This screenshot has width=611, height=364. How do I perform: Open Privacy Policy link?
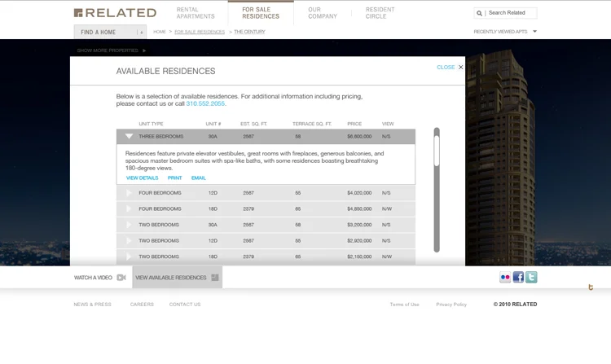(451, 305)
